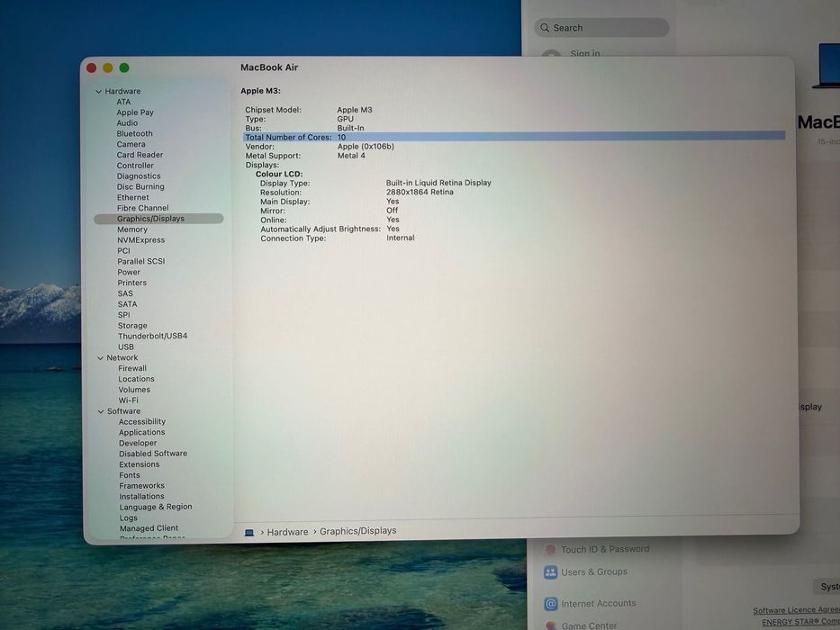Click Sign in in System Settings

click(x=585, y=54)
